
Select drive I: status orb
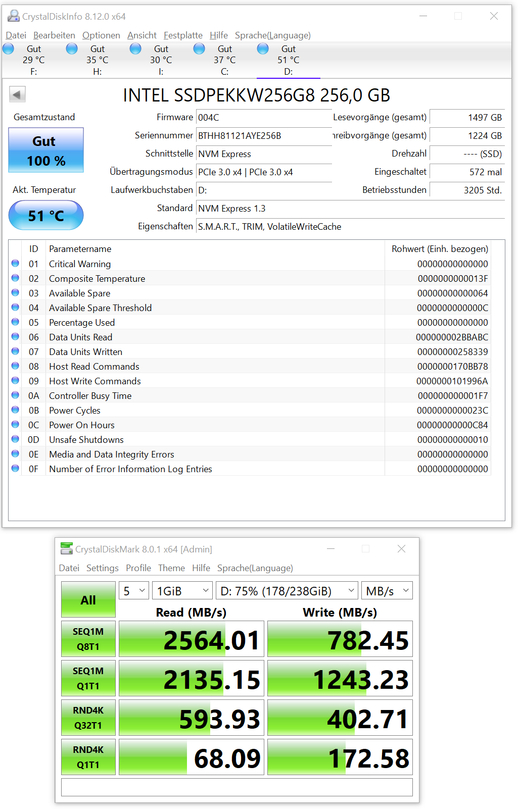point(136,49)
